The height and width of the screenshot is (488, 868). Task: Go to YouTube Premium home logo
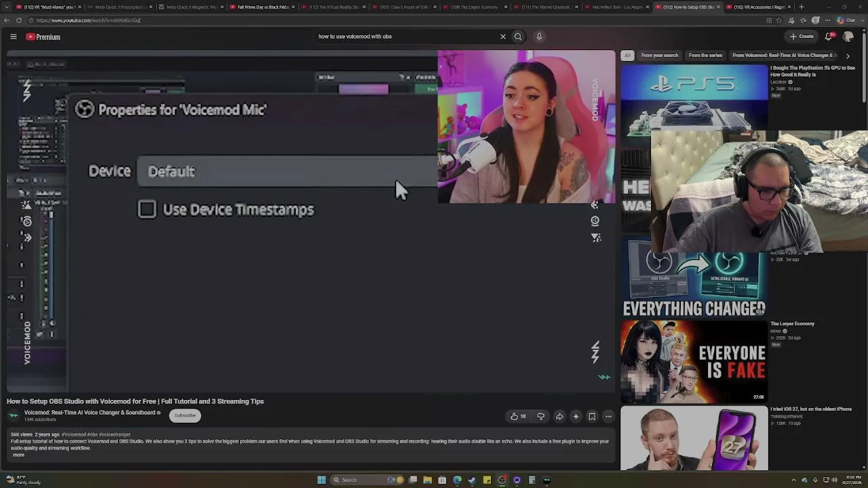coord(43,37)
